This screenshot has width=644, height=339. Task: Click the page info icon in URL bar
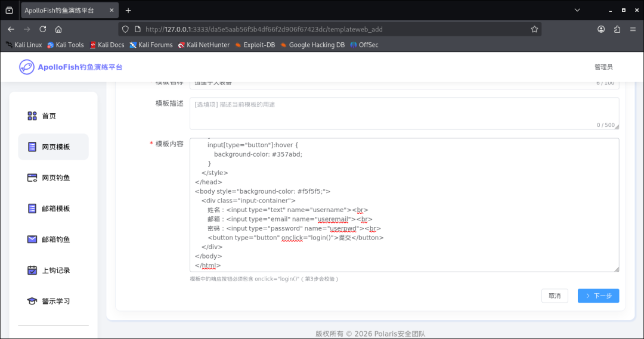click(138, 29)
